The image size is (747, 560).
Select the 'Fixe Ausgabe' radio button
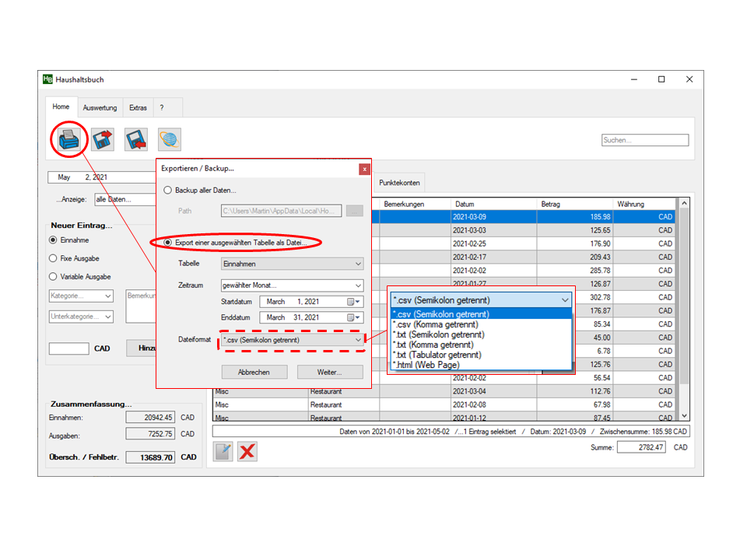tap(53, 258)
